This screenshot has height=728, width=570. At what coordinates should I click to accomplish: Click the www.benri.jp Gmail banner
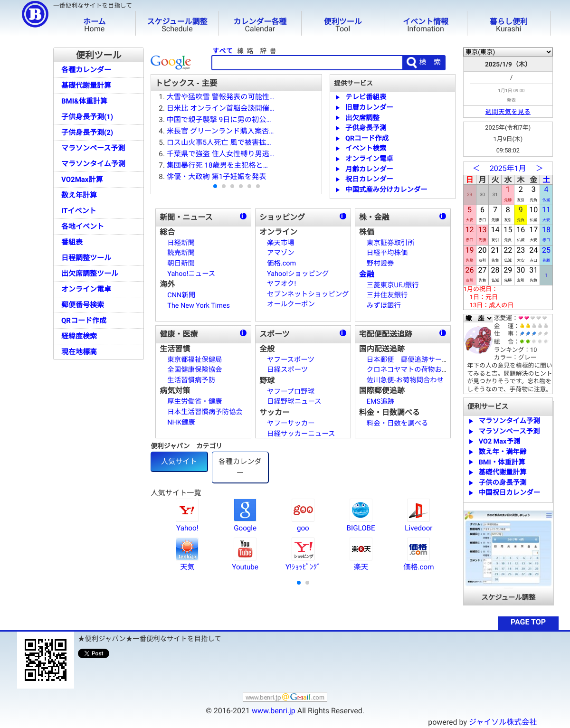tap(285, 697)
